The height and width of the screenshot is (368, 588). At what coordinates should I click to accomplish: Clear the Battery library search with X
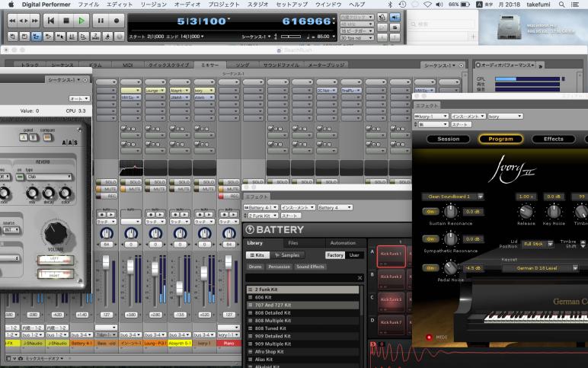[360, 277]
